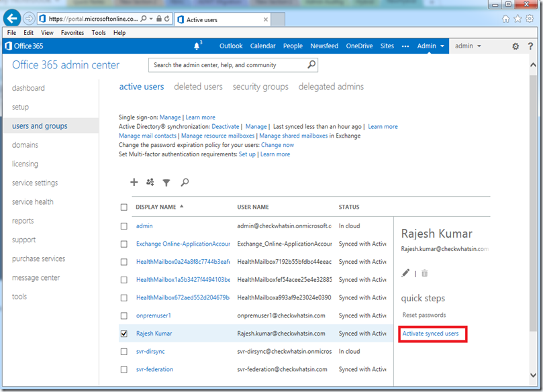Open browser tools gear icon
Image resolution: width=543 pixels, height=392 pixels.
coord(530,19)
